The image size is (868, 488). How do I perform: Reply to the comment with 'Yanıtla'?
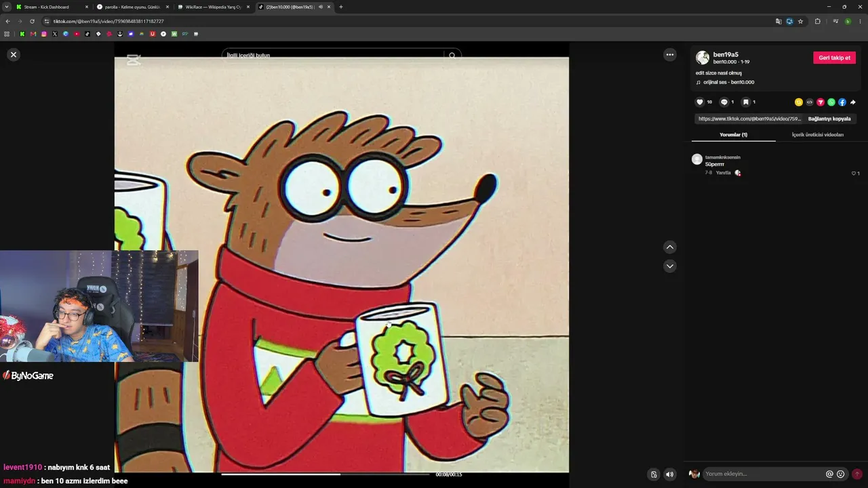click(x=723, y=173)
